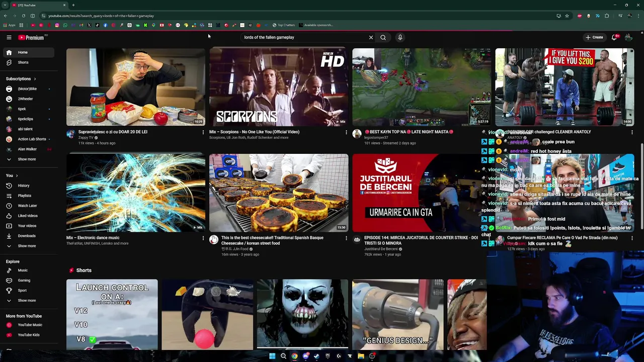Open Epic Games launcher from taskbar
The height and width of the screenshot is (362, 644).
(x=328, y=356)
